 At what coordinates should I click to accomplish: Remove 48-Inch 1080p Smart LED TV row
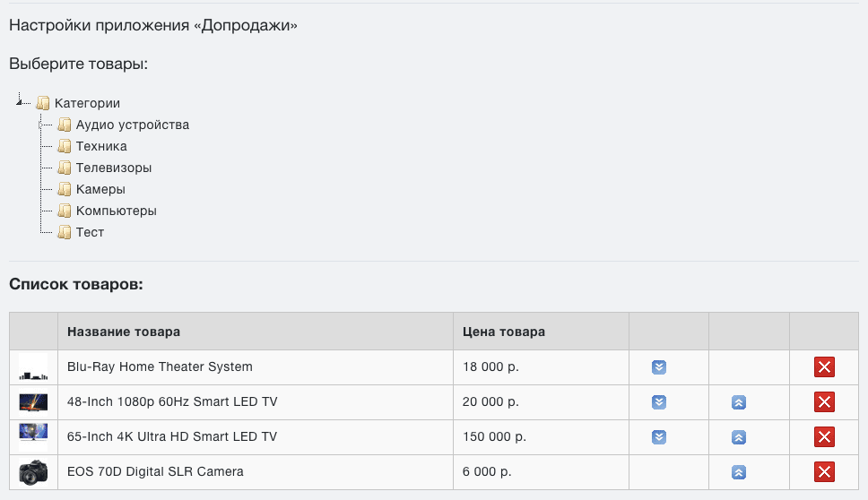(824, 402)
